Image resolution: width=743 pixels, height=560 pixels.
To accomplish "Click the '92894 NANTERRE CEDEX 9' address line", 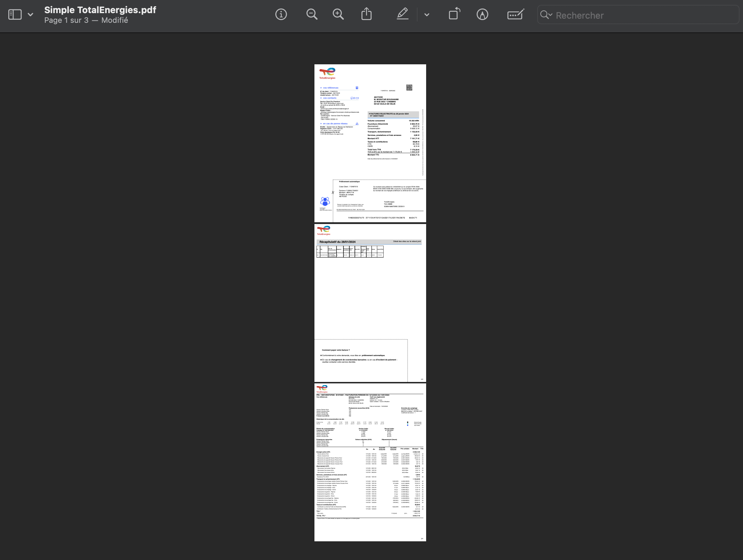I will [x=394, y=207].
